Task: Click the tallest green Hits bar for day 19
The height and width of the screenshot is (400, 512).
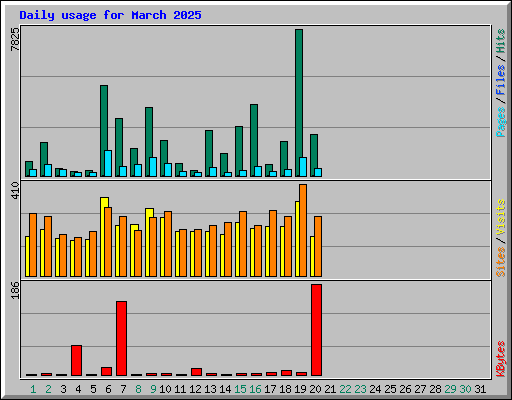Action: pyautogui.click(x=299, y=103)
